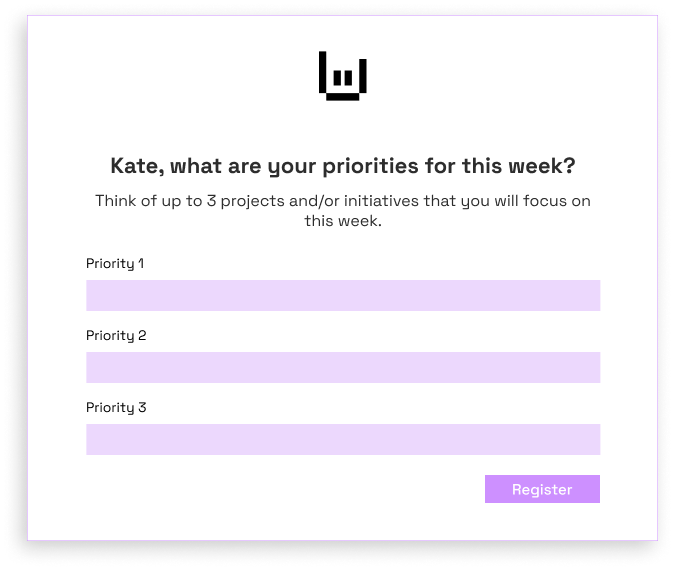Image resolution: width=674 pixels, height=569 pixels.
Task: Click the text box below "Priority 2" label
Action: [x=342, y=367]
